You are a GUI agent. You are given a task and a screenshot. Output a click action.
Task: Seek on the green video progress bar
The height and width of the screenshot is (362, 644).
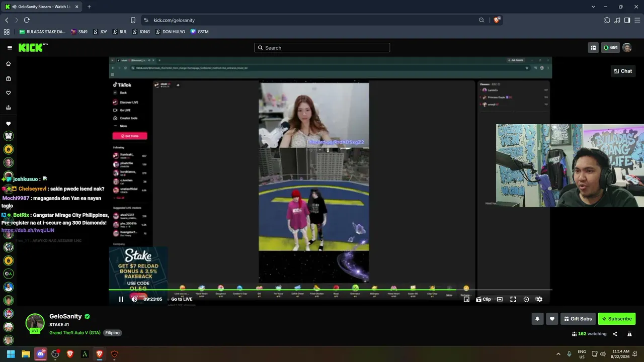pyautogui.click(x=330, y=290)
